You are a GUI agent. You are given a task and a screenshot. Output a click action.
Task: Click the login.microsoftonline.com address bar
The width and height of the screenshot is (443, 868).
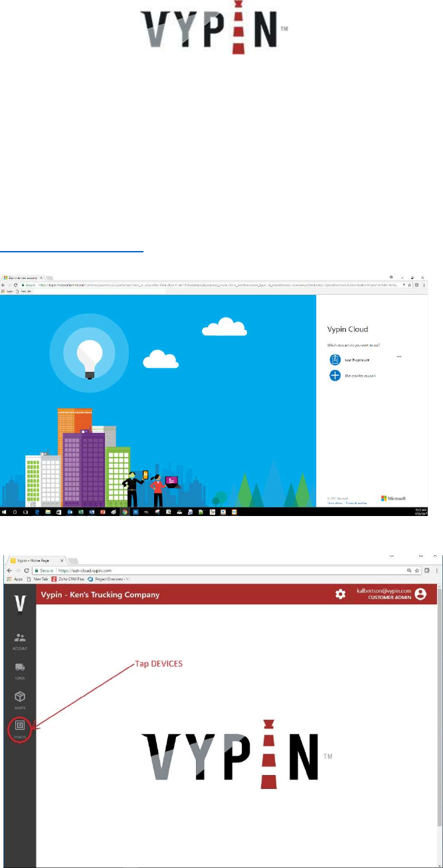213,284
